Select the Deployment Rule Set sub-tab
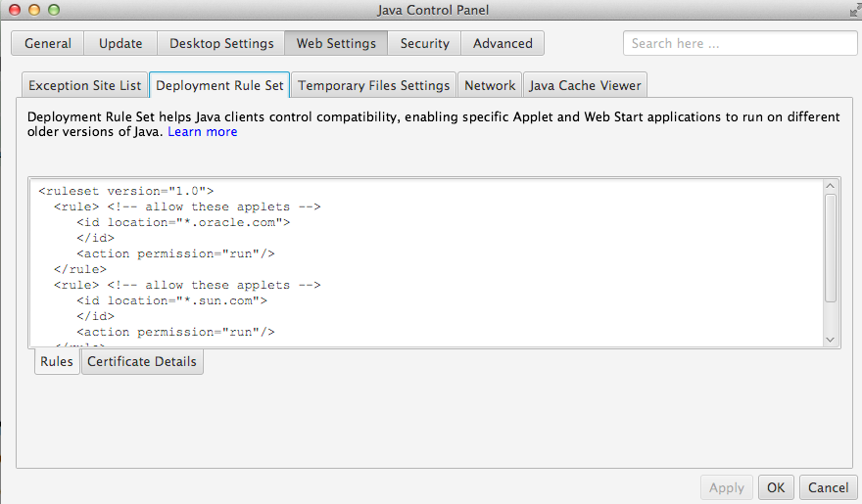 click(x=219, y=85)
